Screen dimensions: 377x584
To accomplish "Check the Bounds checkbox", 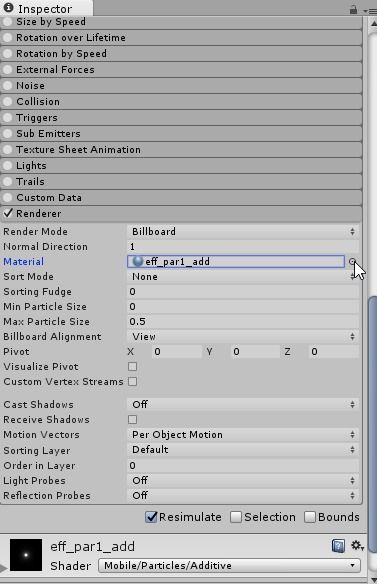I will (310, 517).
